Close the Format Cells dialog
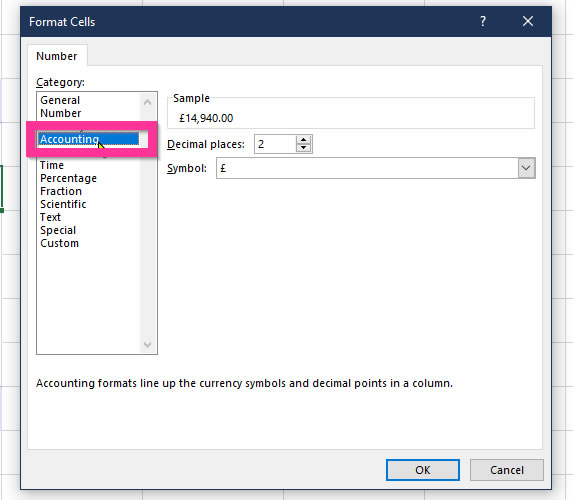Screen dimensions: 573x500 tap(528, 21)
